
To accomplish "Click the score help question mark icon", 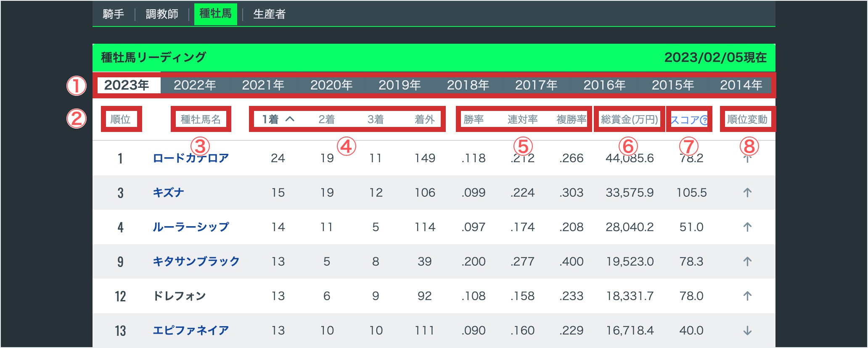I will coord(704,120).
